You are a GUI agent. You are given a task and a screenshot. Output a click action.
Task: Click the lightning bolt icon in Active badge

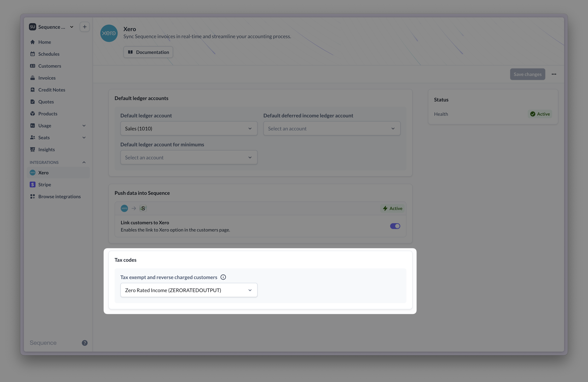tap(385, 208)
